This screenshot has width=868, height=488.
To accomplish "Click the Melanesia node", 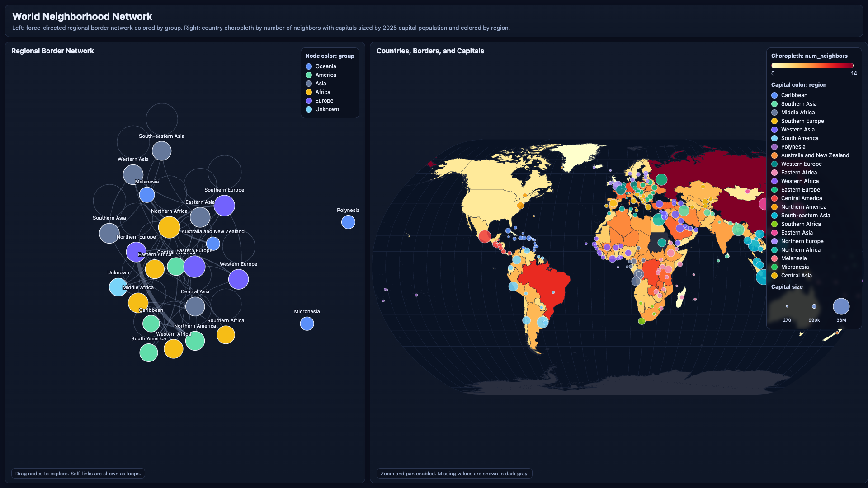I will tap(147, 195).
